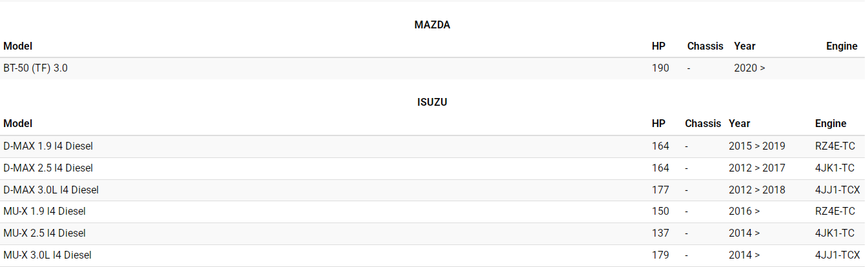The image size is (868, 267).
Task: Click Chassis column header in Mazda table
Action: [705, 46]
